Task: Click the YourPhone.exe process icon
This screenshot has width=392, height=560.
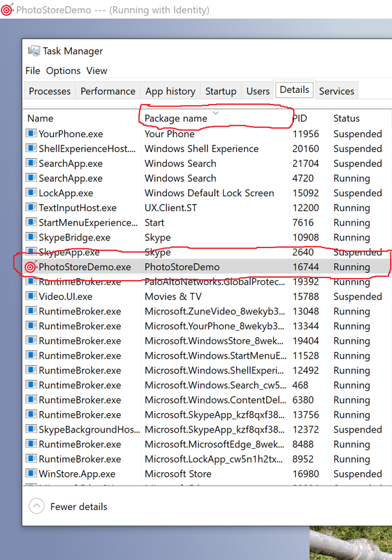Action: tap(31, 134)
